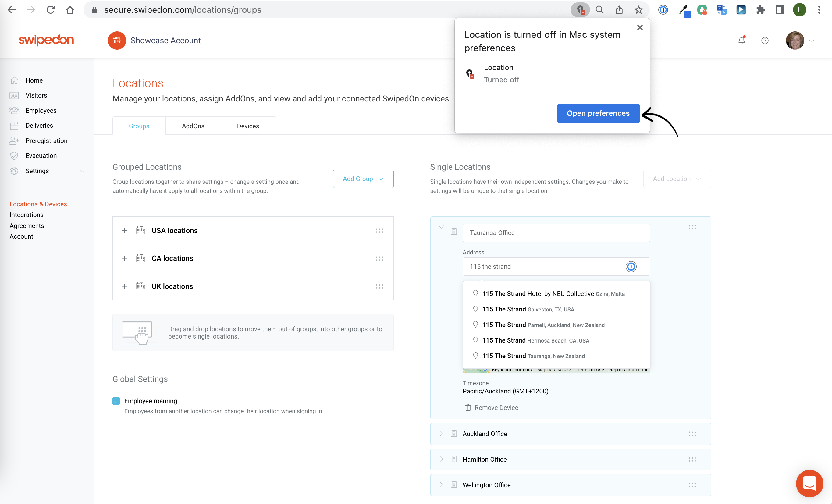Screen dimensions: 832x504
Task: Open the Extensions puzzle icon
Action: [760, 10]
